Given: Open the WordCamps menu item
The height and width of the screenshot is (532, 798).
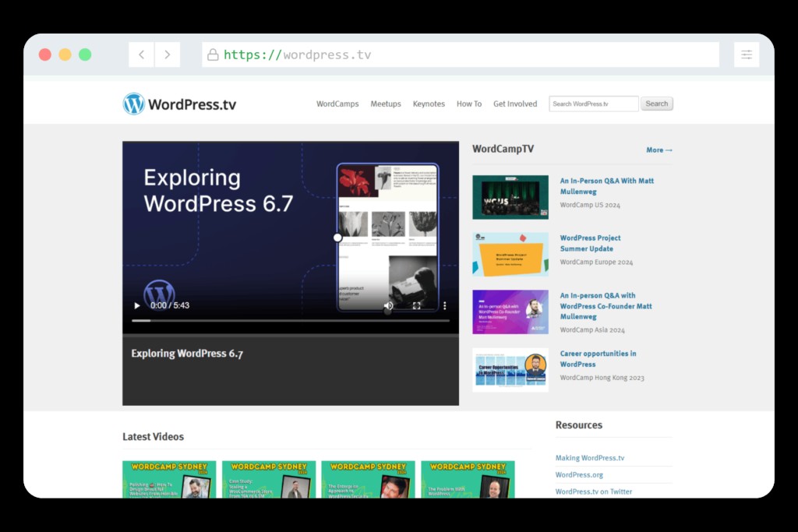Looking at the screenshot, I should pos(337,104).
